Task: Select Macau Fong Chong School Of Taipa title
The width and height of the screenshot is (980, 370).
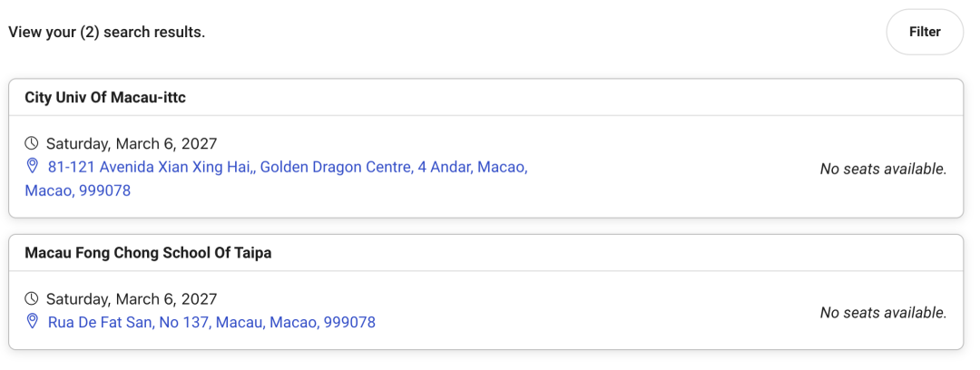Action: (x=148, y=253)
